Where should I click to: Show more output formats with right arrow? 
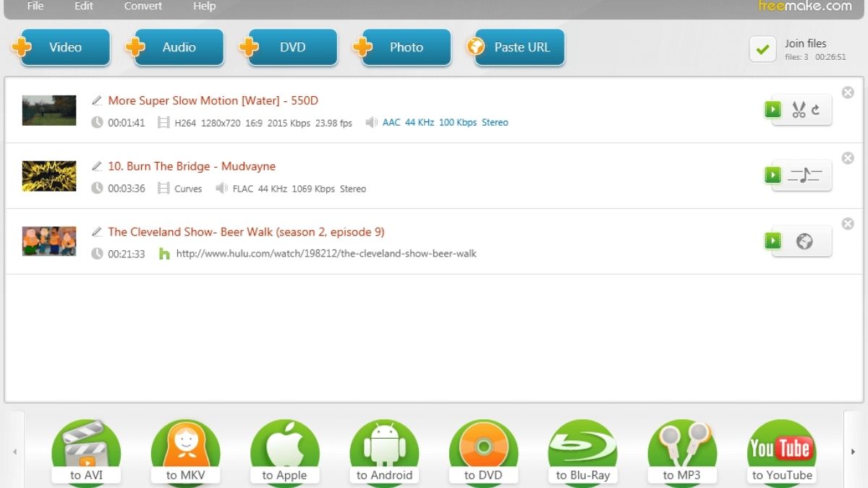pos(854,450)
